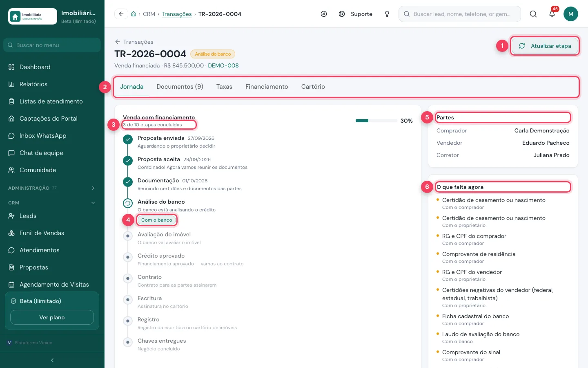This screenshot has height=368, width=588.
Task: Collapse the CRM sidebar section
Action: [x=52, y=203]
